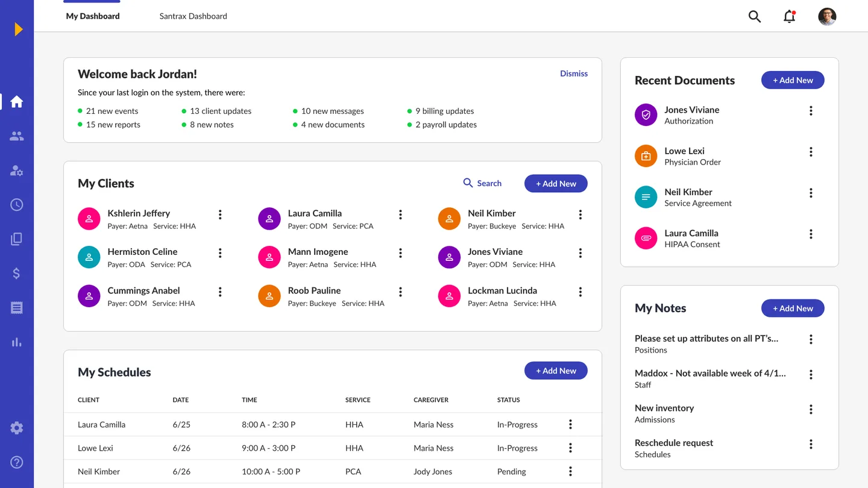View documents using the stacked pages sidebar icon
The width and height of the screenshot is (868, 488).
click(16, 239)
